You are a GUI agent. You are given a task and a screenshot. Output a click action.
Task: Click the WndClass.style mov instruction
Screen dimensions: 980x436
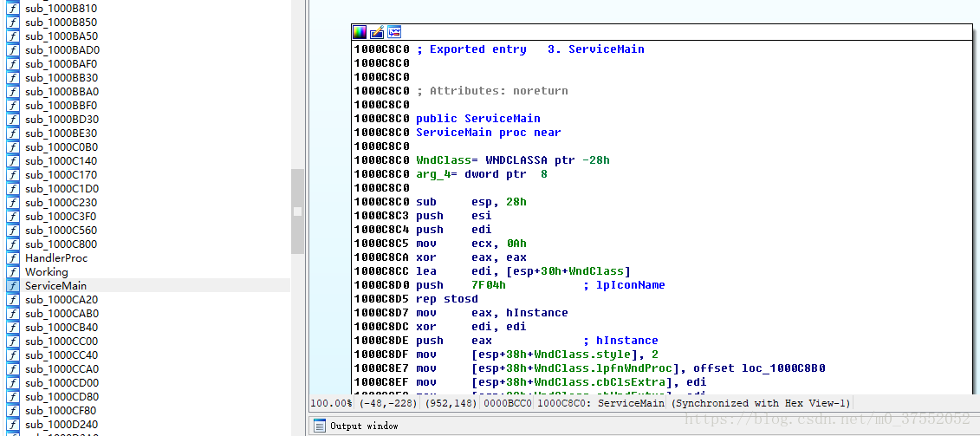tap(537, 354)
